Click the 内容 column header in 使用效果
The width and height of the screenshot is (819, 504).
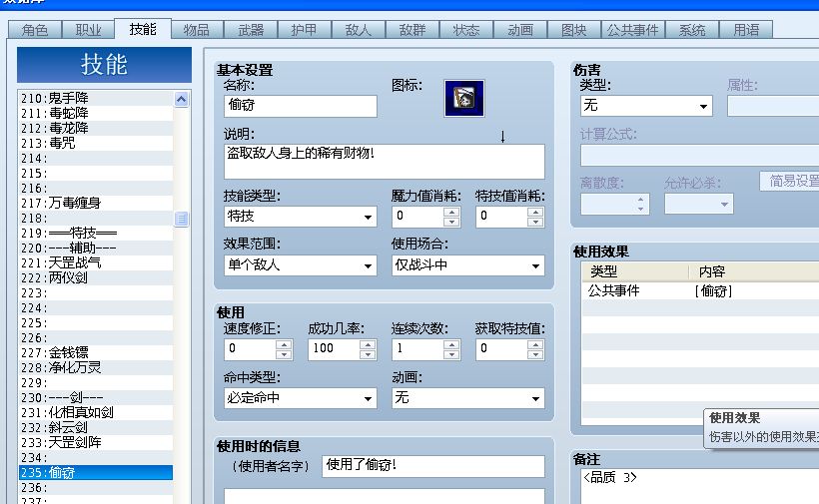coord(754,271)
